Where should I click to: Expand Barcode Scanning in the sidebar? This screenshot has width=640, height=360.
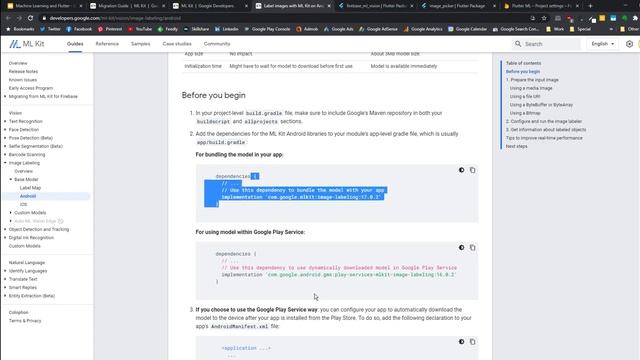pyautogui.click(x=5, y=154)
